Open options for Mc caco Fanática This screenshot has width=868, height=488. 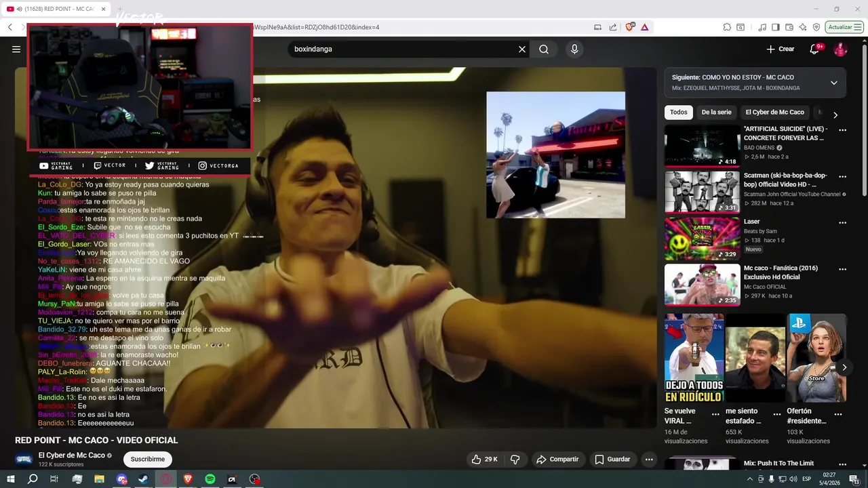[843, 269]
